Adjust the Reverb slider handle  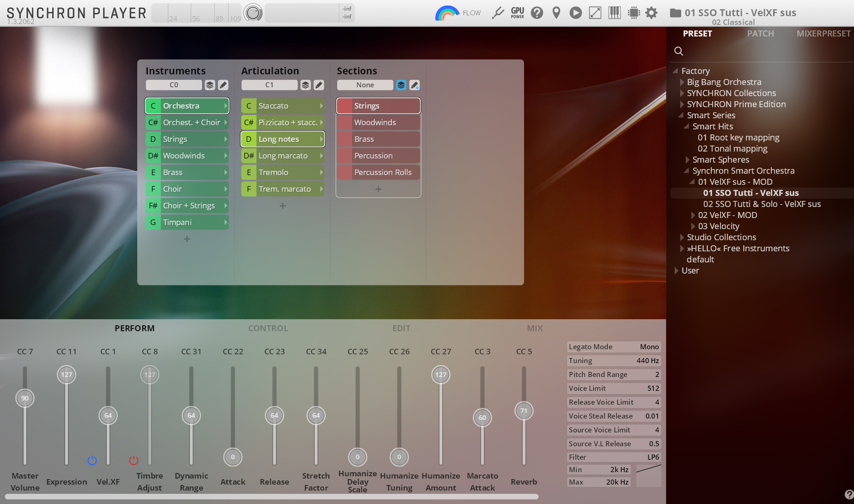524,411
